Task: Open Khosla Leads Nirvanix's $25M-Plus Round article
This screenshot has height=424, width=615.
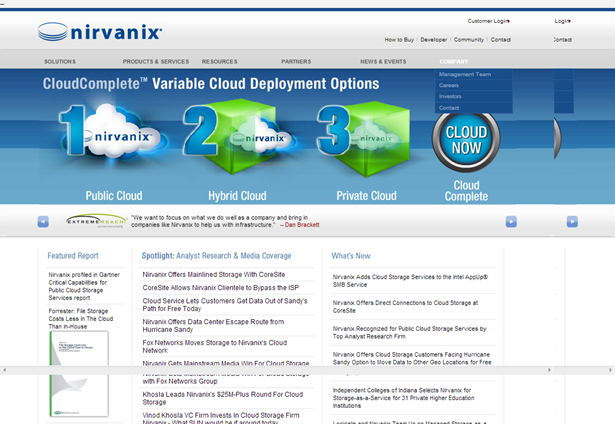Action: click(x=223, y=398)
